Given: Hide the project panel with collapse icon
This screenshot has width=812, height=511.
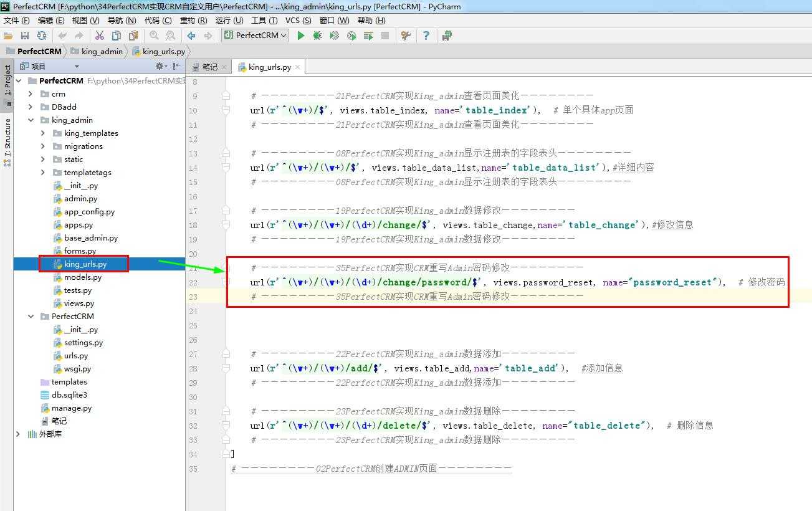Looking at the screenshot, I should [177, 66].
